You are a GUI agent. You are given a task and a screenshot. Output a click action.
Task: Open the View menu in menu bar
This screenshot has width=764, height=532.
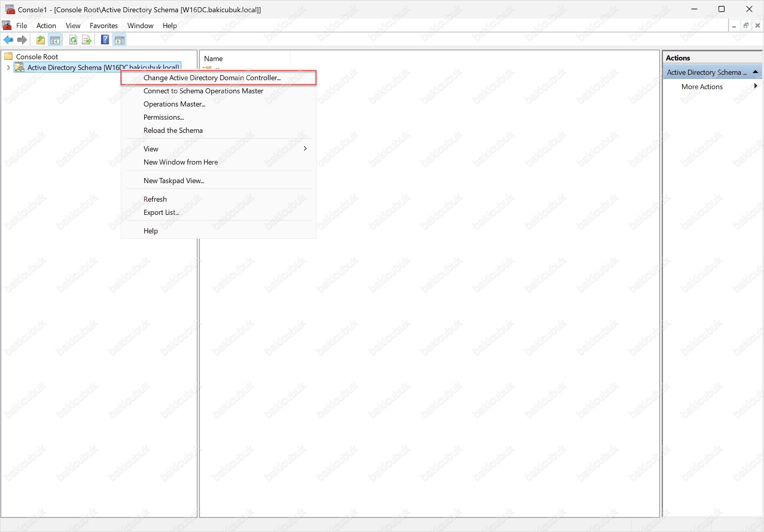pos(73,26)
